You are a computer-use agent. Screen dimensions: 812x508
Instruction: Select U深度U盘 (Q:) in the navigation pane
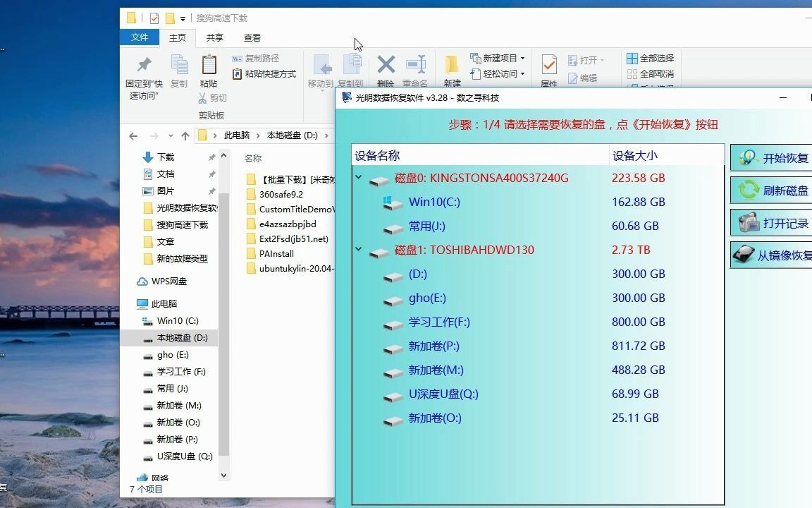click(x=185, y=456)
